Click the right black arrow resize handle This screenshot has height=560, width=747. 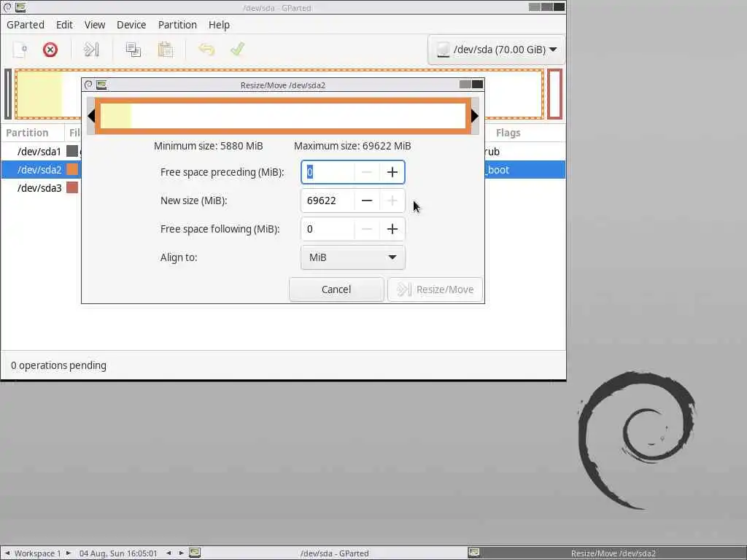(x=474, y=116)
